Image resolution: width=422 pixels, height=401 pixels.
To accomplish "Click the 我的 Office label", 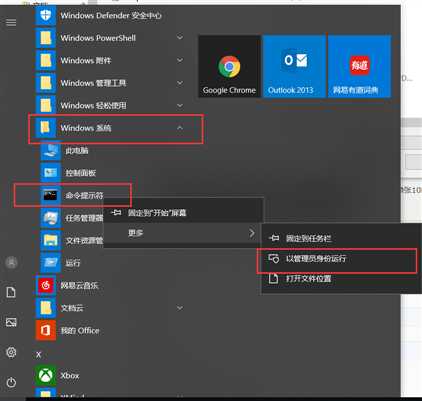I will point(80,331).
